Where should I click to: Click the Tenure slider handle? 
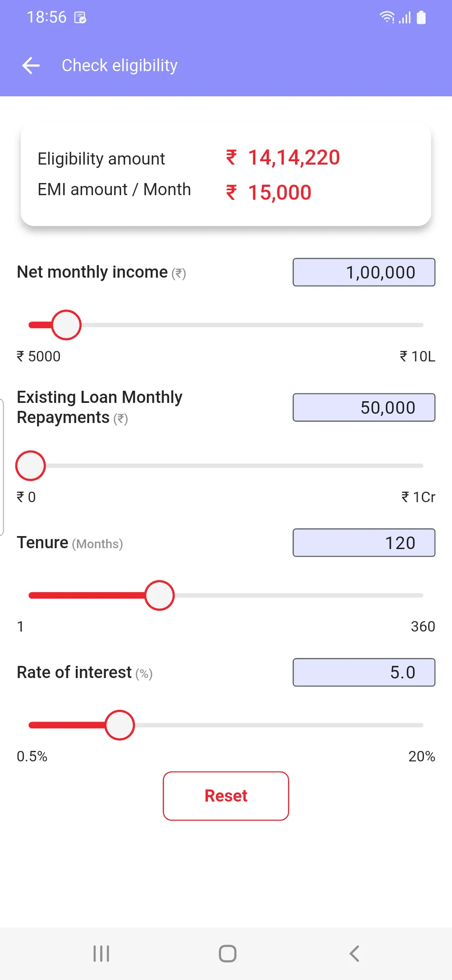click(159, 596)
